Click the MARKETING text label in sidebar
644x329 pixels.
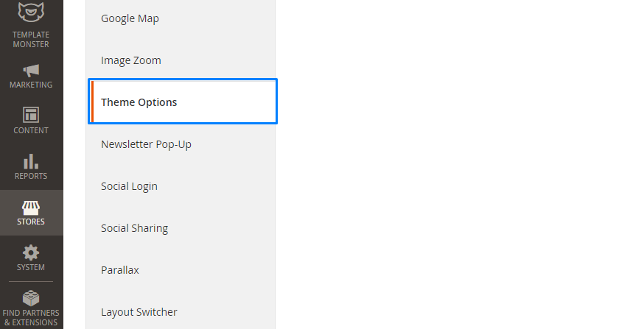coord(31,85)
